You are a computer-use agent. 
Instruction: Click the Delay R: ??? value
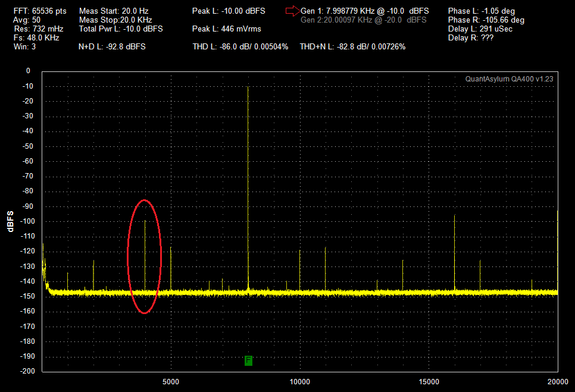471,37
